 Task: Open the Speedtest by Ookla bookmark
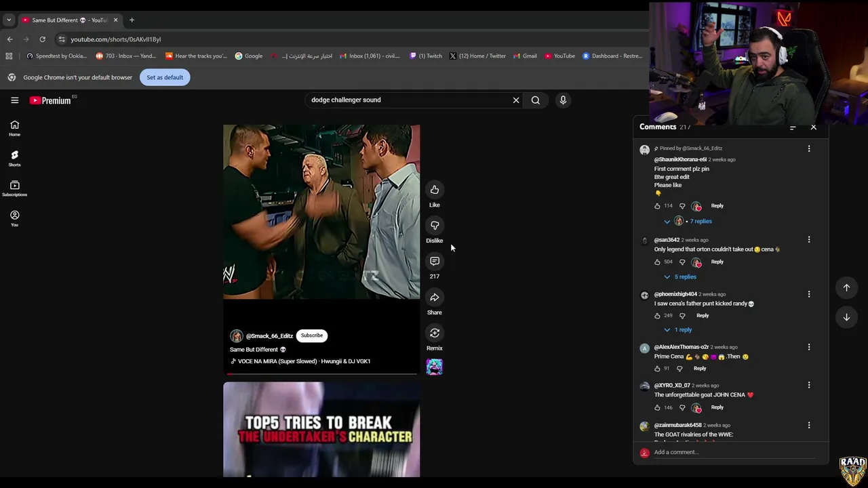tap(57, 56)
